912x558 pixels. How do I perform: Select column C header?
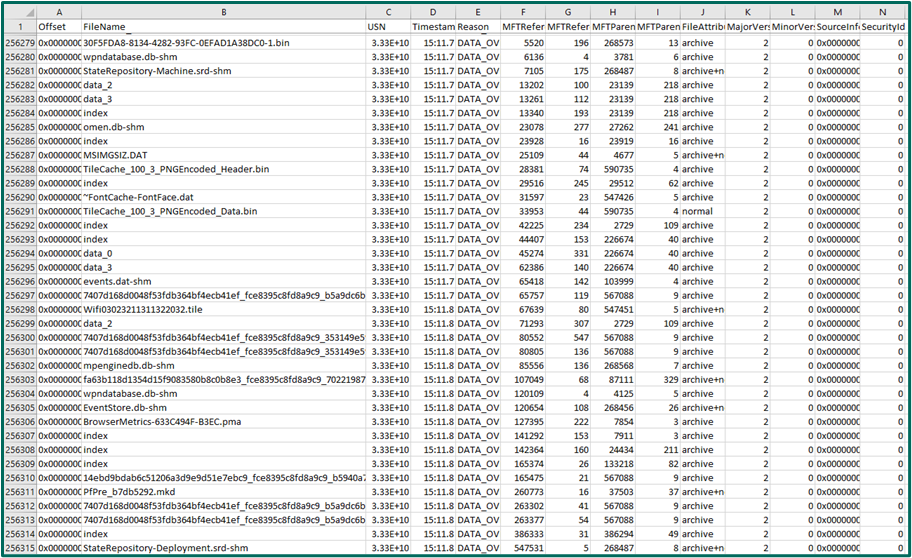[388, 12]
